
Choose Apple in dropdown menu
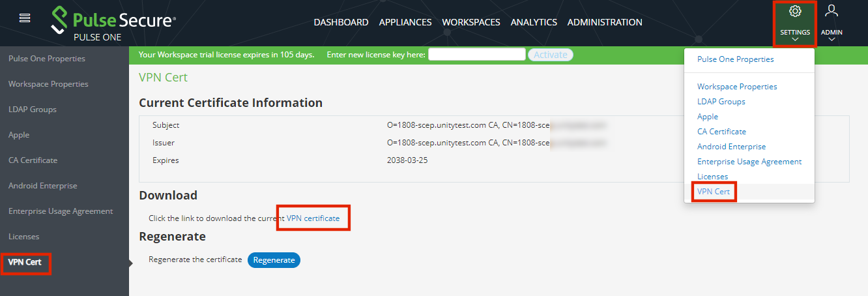point(708,117)
